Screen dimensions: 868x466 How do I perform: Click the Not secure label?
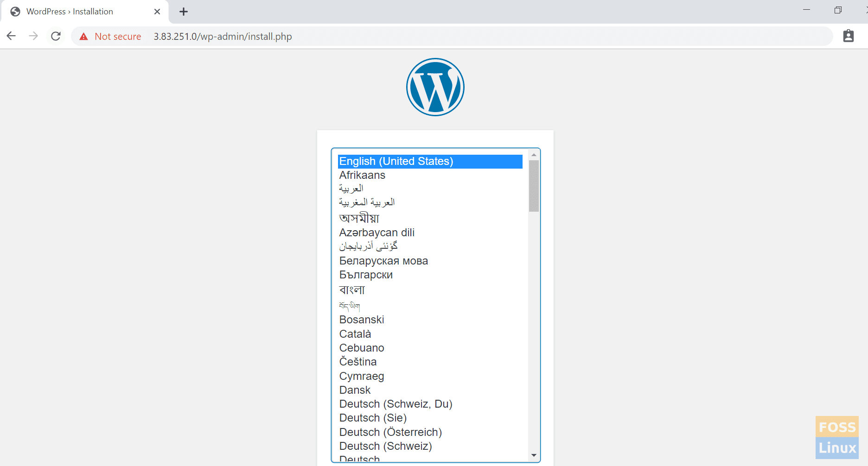[x=118, y=37]
